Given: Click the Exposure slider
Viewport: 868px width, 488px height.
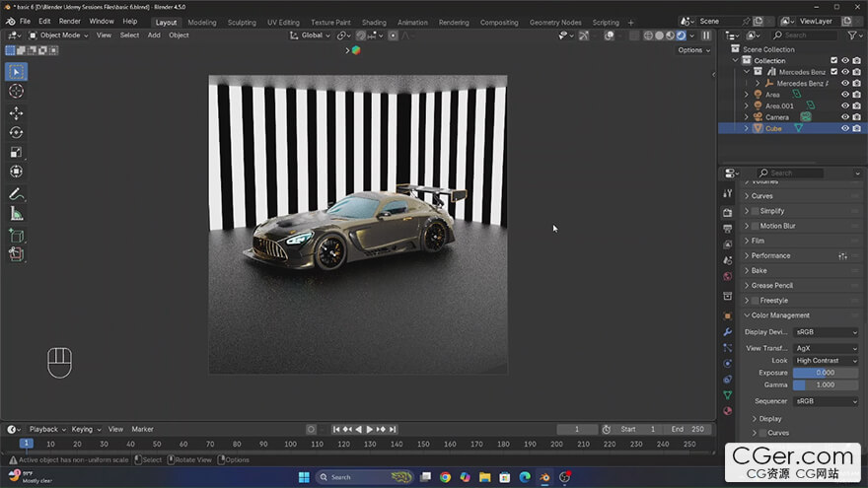Looking at the screenshot, I should pyautogui.click(x=826, y=373).
